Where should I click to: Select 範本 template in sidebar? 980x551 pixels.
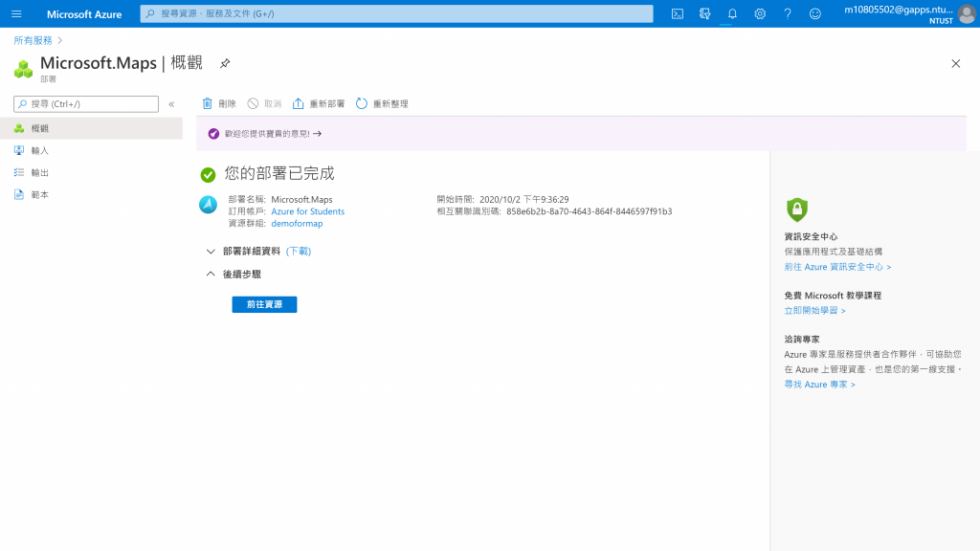pos(91,195)
